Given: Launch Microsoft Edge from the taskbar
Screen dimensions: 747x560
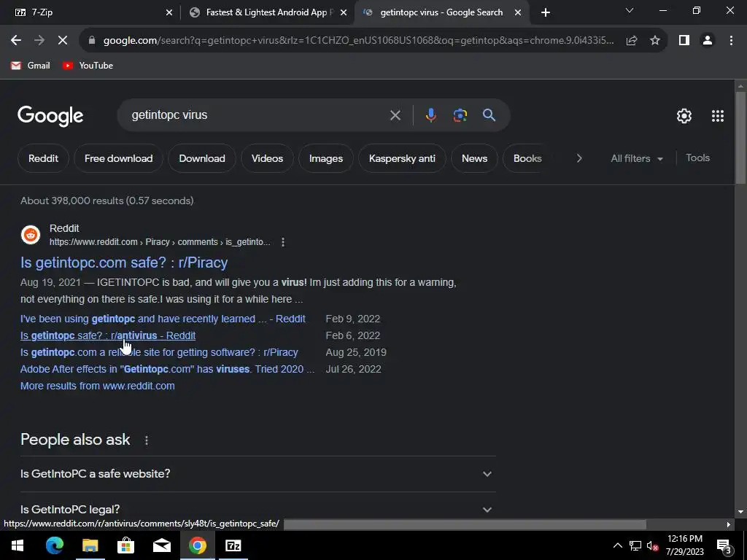Looking at the screenshot, I should coord(54,545).
